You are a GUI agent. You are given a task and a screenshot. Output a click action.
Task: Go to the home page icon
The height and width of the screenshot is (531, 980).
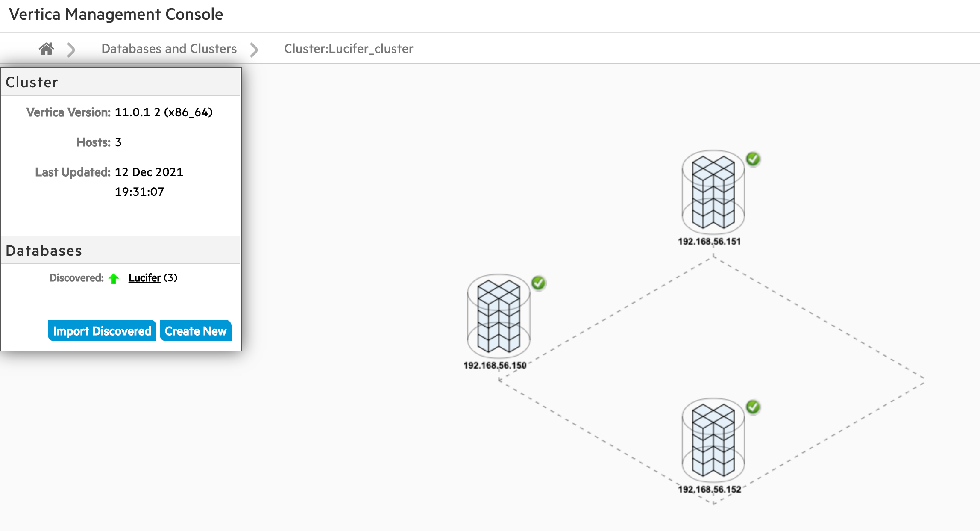pos(46,49)
